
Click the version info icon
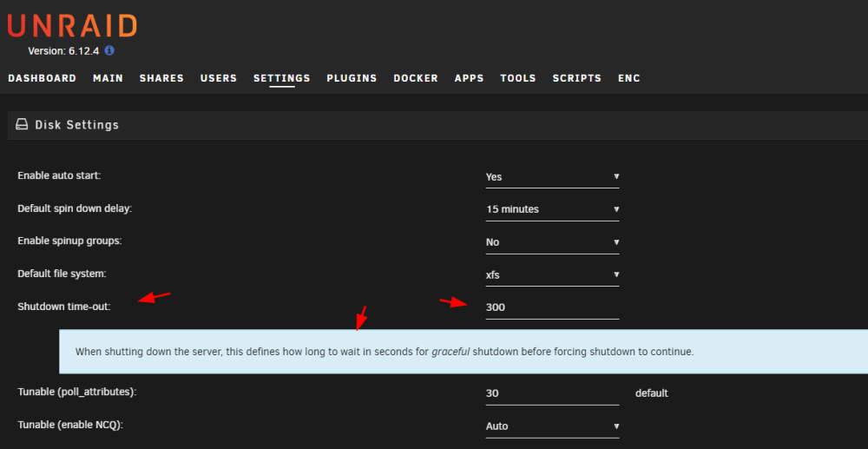click(109, 50)
